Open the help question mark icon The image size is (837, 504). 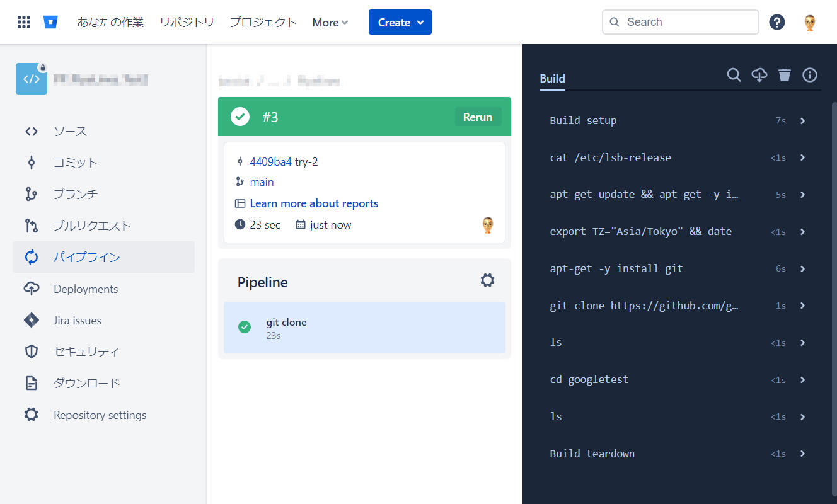coord(776,22)
